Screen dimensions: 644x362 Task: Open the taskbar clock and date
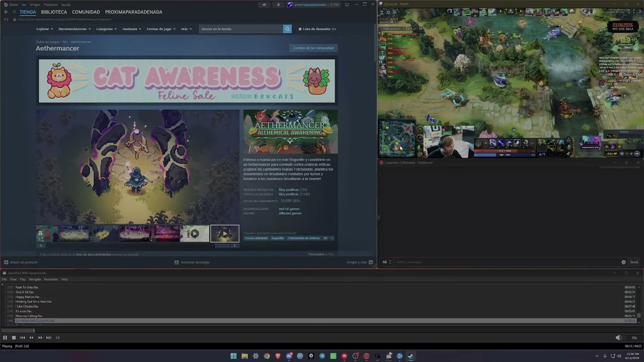[632, 356]
